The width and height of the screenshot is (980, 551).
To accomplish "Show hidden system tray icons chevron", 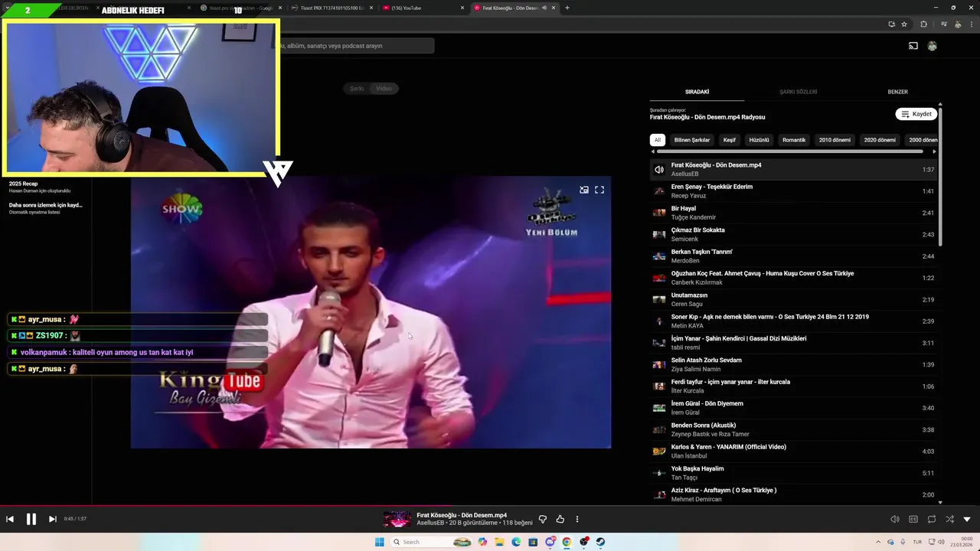I will click(878, 542).
